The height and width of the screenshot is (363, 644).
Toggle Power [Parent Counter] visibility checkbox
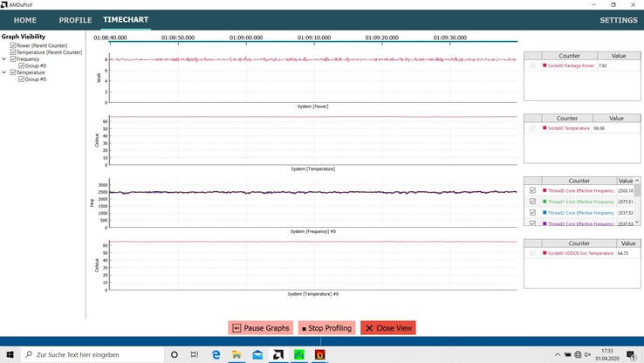[x=13, y=45]
